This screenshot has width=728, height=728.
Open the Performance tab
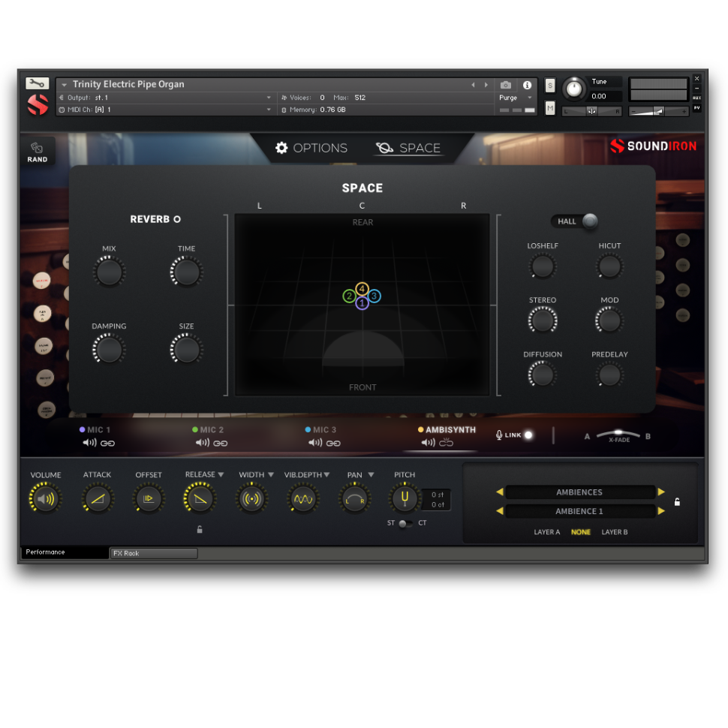pos(65,552)
